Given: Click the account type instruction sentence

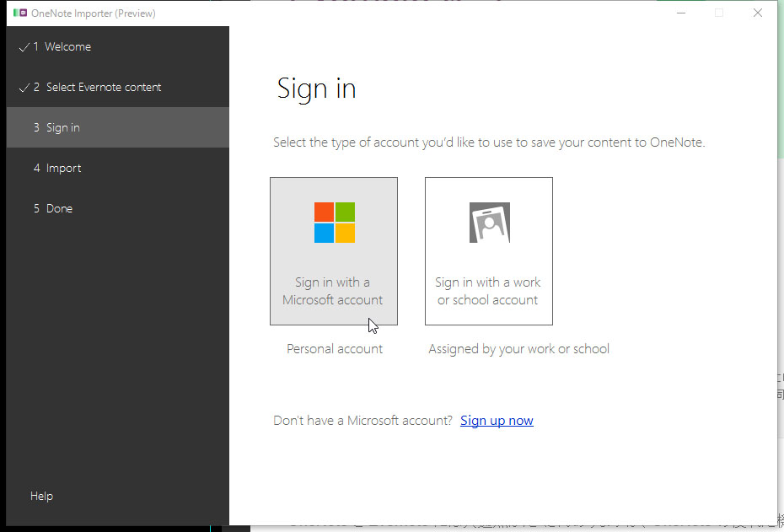Looking at the screenshot, I should 489,142.
